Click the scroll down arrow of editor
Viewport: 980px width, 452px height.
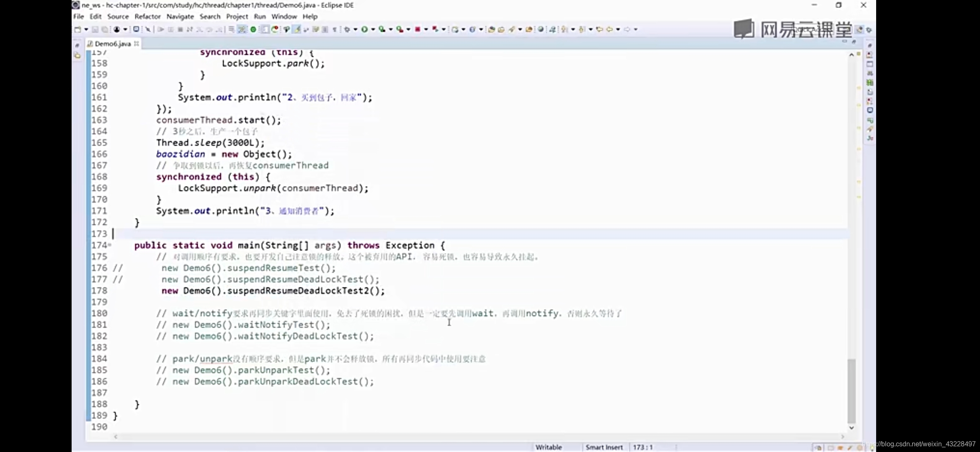click(x=851, y=428)
